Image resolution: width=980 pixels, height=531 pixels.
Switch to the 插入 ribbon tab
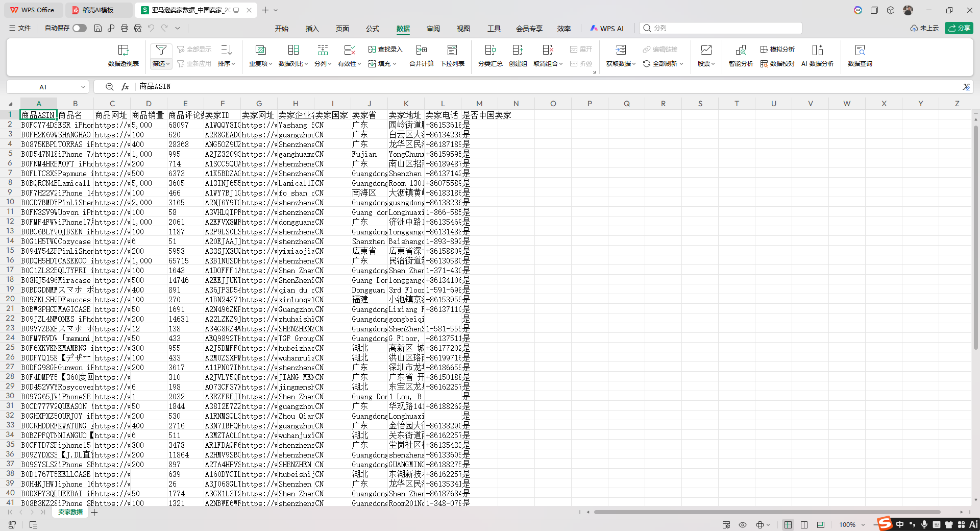(312, 29)
